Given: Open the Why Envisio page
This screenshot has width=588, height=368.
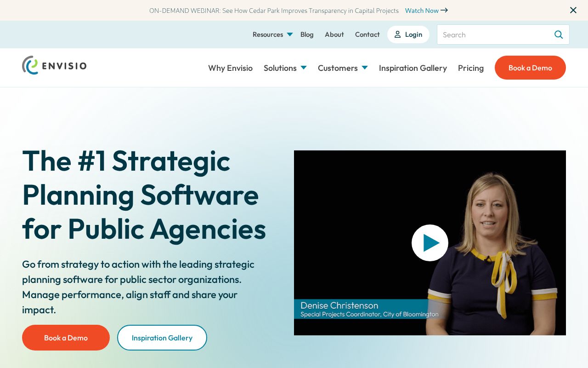Looking at the screenshot, I should pyautogui.click(x=230, y=68).
